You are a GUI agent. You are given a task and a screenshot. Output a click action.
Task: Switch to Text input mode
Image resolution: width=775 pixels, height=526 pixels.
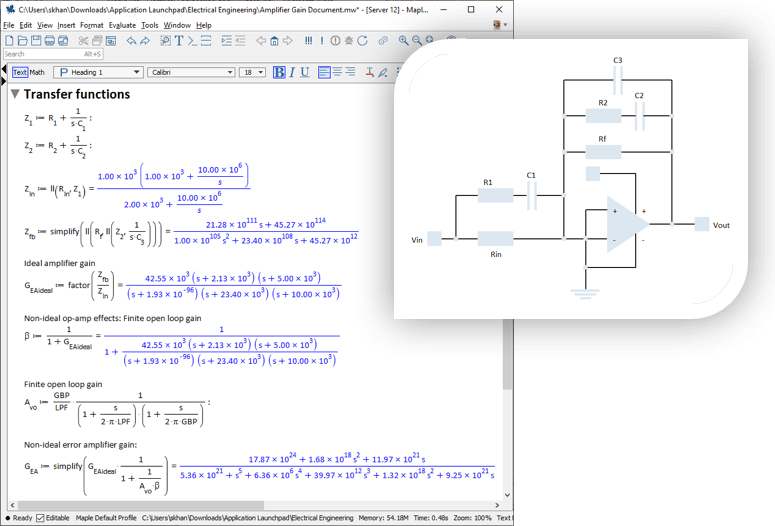(20, 72)
